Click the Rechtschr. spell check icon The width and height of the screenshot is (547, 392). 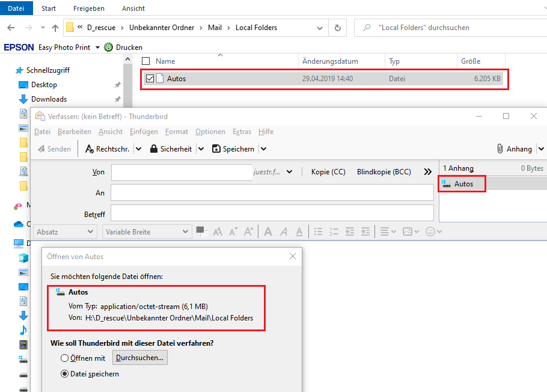click(90, 149)
